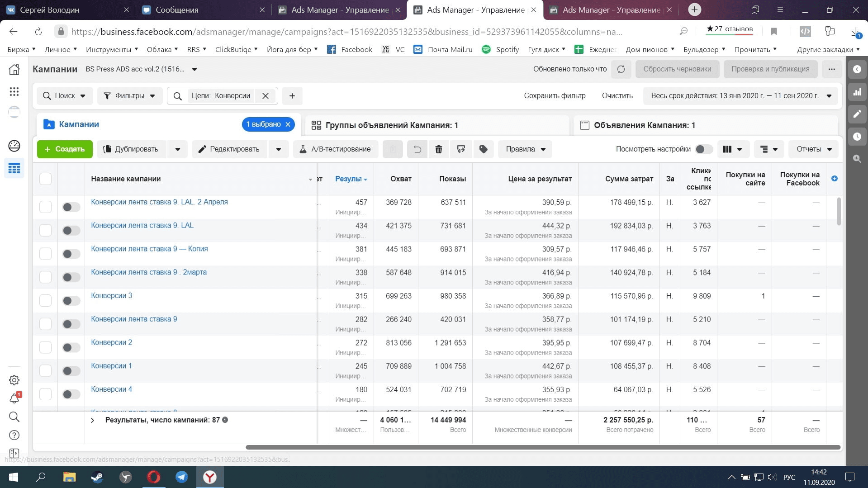Select all campaigns header checkbox
Image resolution: width=868 pixels, height=488 pixels.
45,179
